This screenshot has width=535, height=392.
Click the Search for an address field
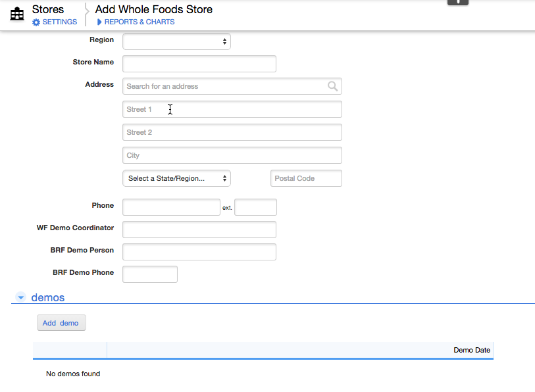[x=232, y=86]
